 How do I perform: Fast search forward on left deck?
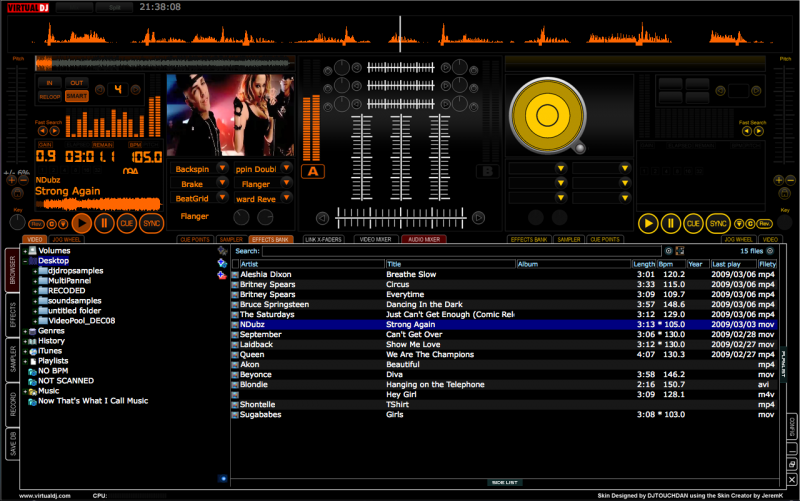[54, 131]
